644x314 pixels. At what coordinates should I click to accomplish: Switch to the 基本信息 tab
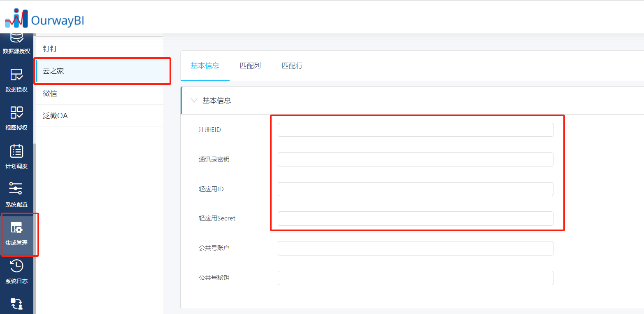[x=205, y=66]
